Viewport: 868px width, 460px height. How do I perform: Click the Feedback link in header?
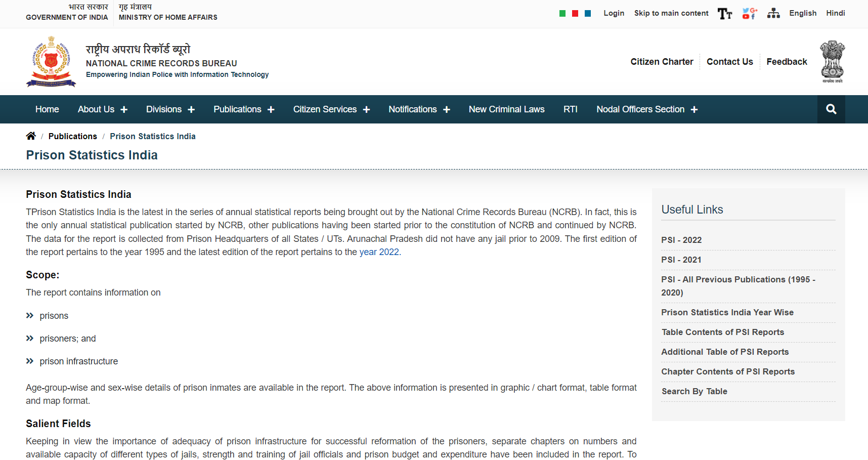pos(786,62)
